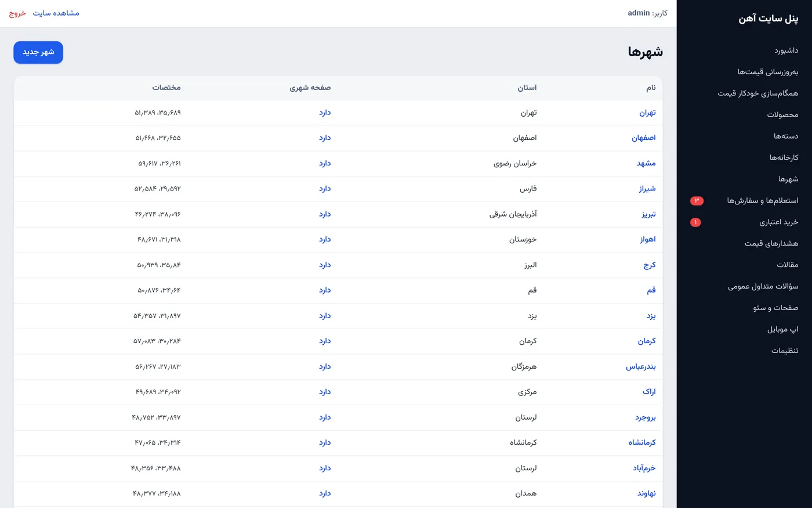Open the بندرعباس city link
Image resolution: width=812 pixels, height=508 pixels.
click(641, 367)
